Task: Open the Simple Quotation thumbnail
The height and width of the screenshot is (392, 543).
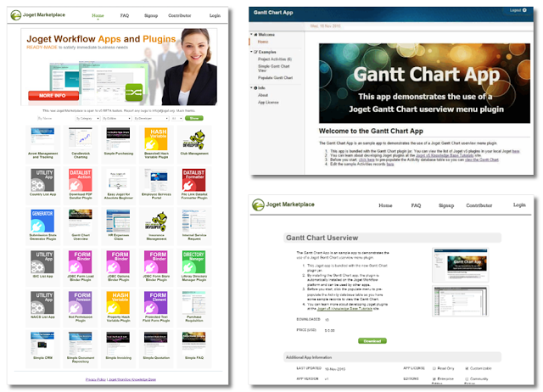Action: click(156, 343)
